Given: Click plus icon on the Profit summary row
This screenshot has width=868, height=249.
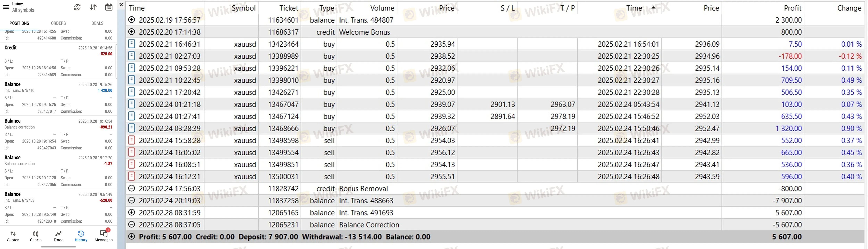Looking at the screenshot, I should click(x=132, y=237).
